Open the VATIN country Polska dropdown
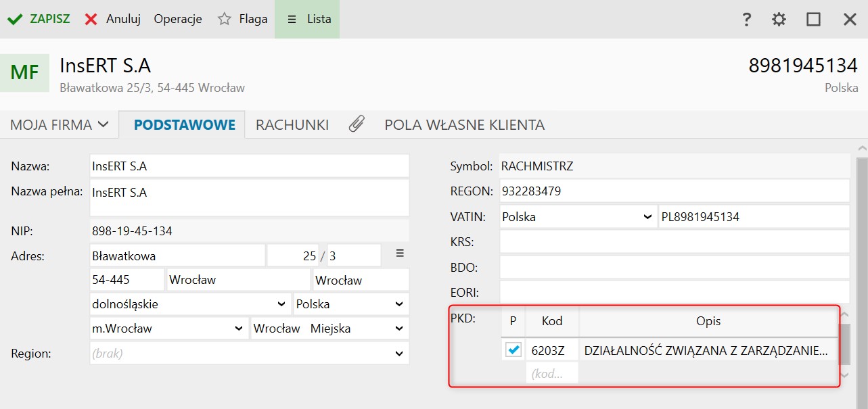 [x=647, y=217]
